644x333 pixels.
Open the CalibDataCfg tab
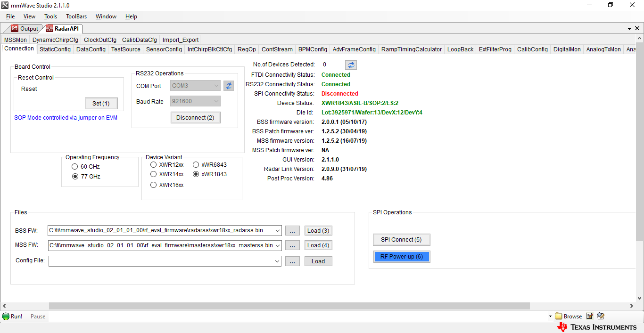pyautogui.click(x=139, y=40)
